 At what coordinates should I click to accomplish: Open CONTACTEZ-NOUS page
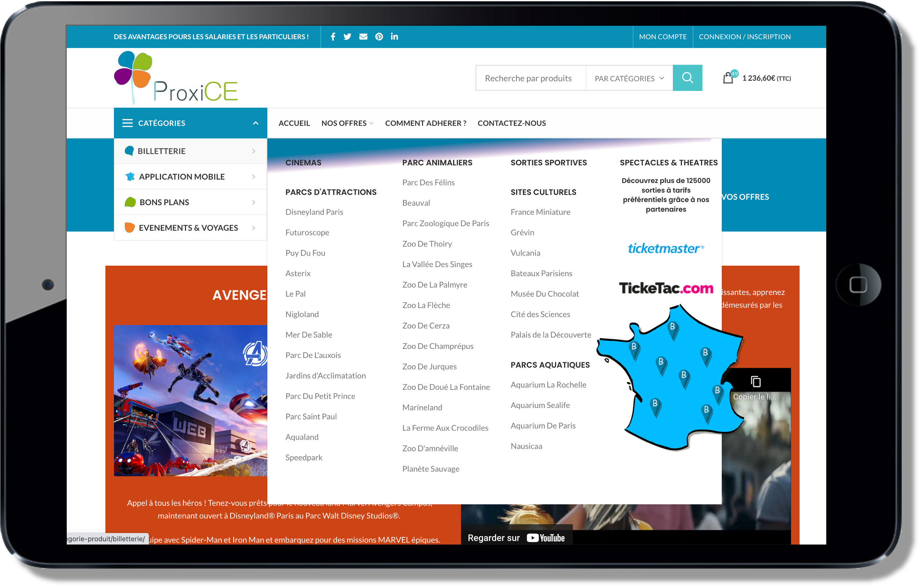[x=511, y=123]
